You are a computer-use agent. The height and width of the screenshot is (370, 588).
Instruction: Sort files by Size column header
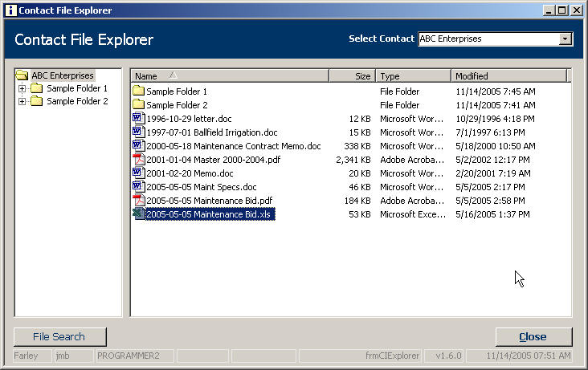click(x=352, y=76)
